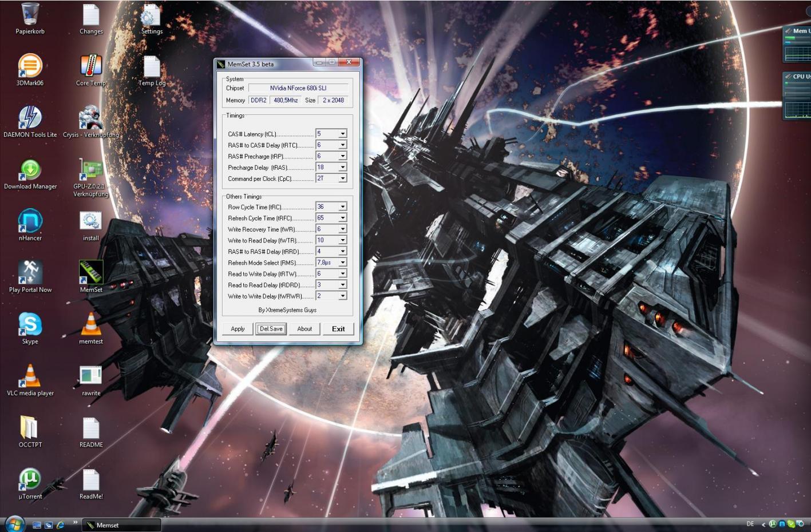Launch Internet Explorer from quick launch

60,525
